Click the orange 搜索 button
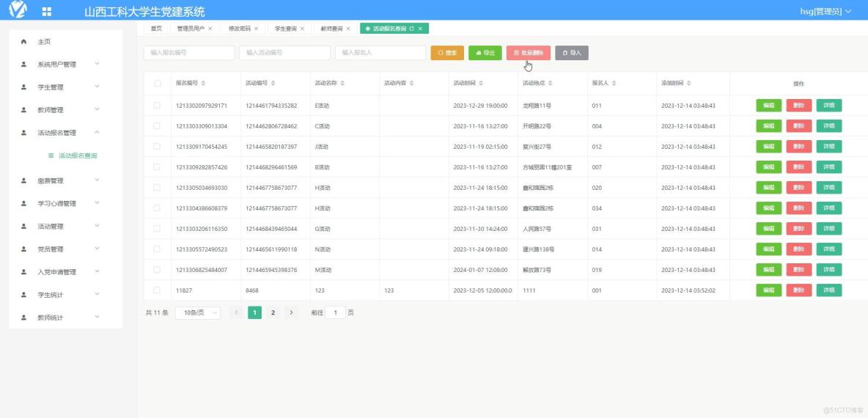Image resolution: width=868 pixels, height=418 pixels. tap(447, 53)
